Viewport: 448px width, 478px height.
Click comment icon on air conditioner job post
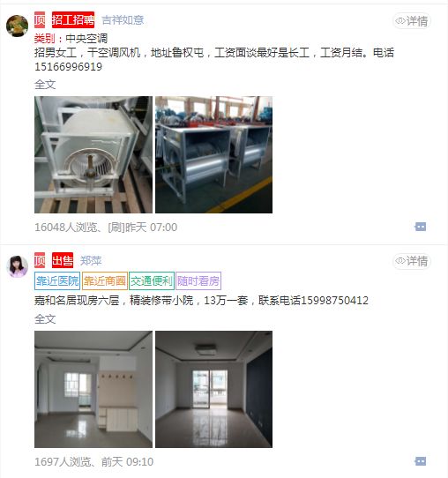coord(421,227)
